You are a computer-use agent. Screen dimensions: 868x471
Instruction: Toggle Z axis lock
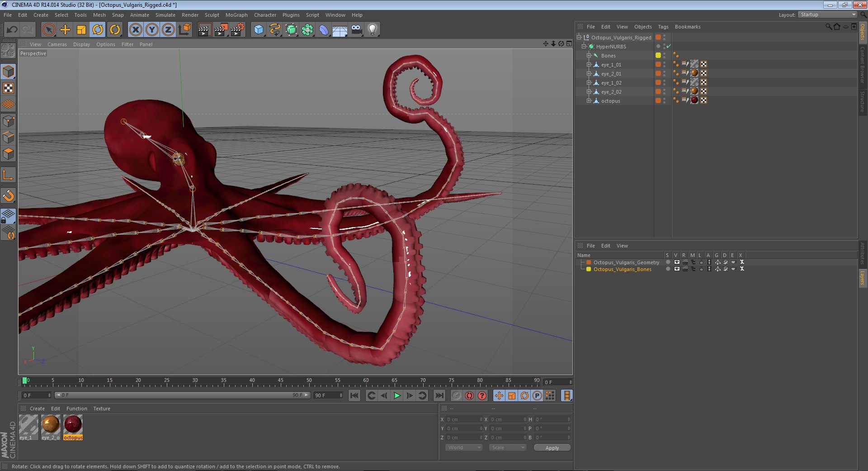click(168, 30)
